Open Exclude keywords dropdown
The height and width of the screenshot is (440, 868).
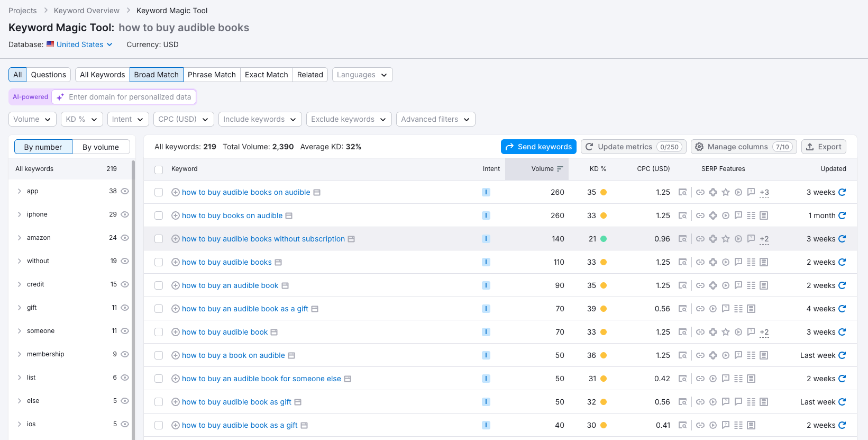coord(349,119)
